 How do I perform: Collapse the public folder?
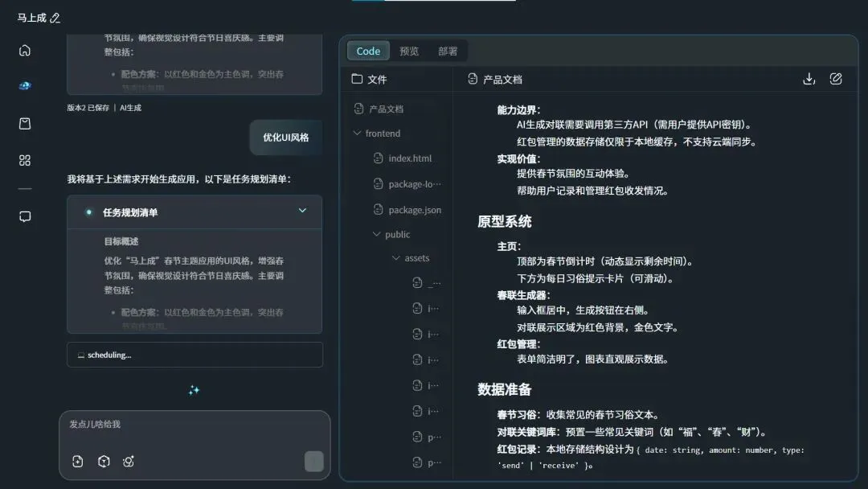click(376, 234)
